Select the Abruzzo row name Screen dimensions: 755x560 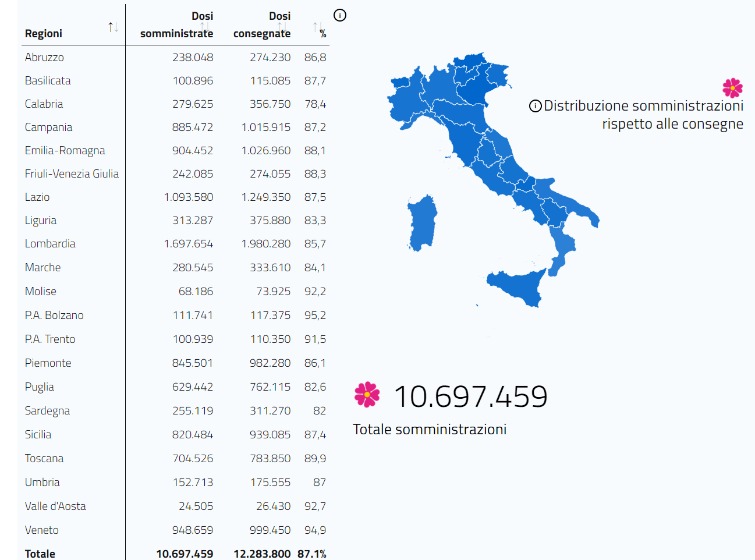click(44, 57)
